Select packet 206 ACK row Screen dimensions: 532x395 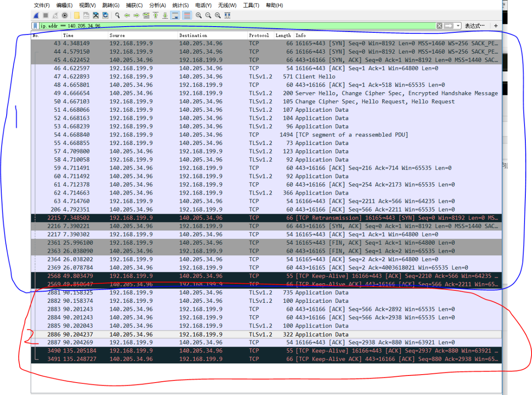tap(266, 209)
